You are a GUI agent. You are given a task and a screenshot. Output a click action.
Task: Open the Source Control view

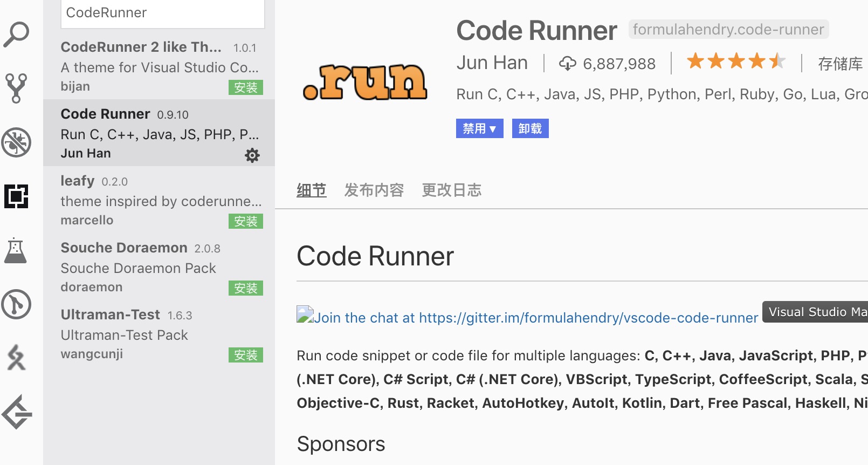16,88
